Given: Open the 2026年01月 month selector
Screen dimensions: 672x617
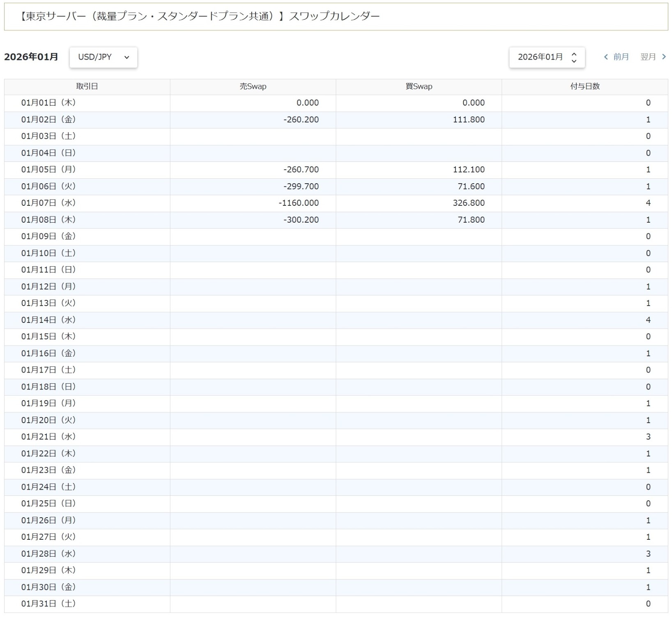Looking at the screenshot, I should (547, 57).
